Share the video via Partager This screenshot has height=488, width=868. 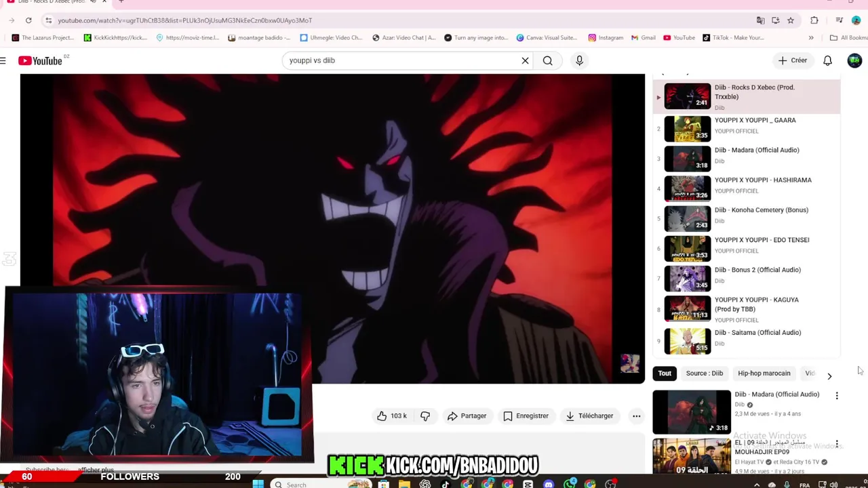coord(467,415)
